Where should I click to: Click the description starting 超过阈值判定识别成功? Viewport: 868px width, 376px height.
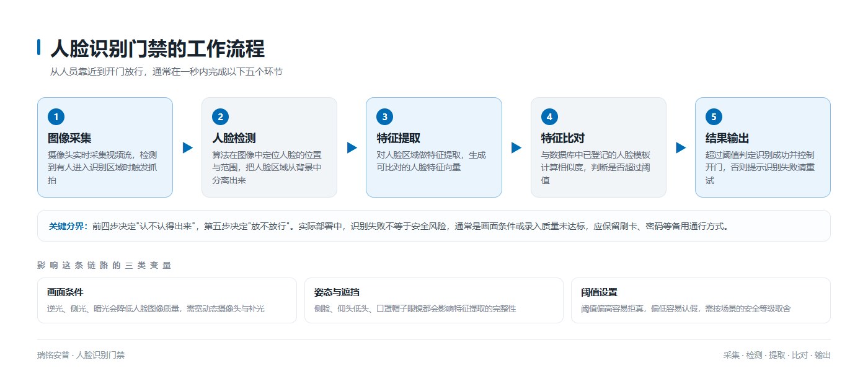click(x=760, y=167)
